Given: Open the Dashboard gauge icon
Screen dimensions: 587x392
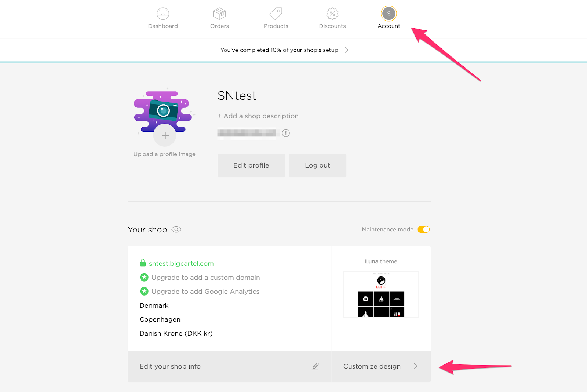Looking at the screenshot, I should [163, 14].
